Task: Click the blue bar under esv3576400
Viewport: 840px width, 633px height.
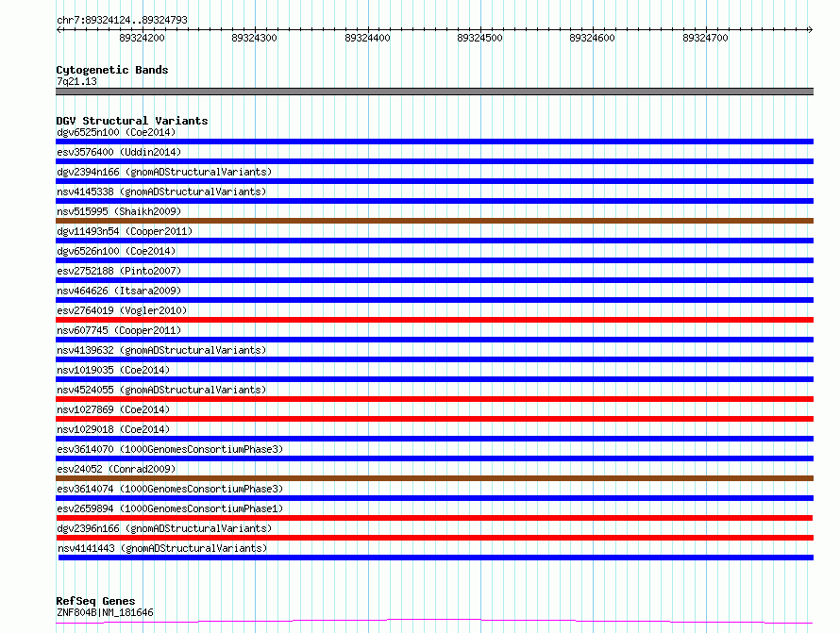Action: [x=434, y=161]
